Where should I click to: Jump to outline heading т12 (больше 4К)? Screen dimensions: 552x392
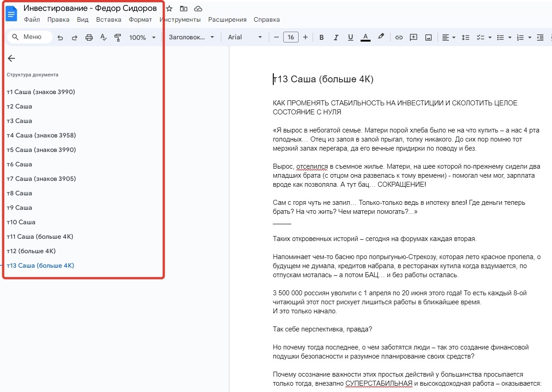[31, 251]
